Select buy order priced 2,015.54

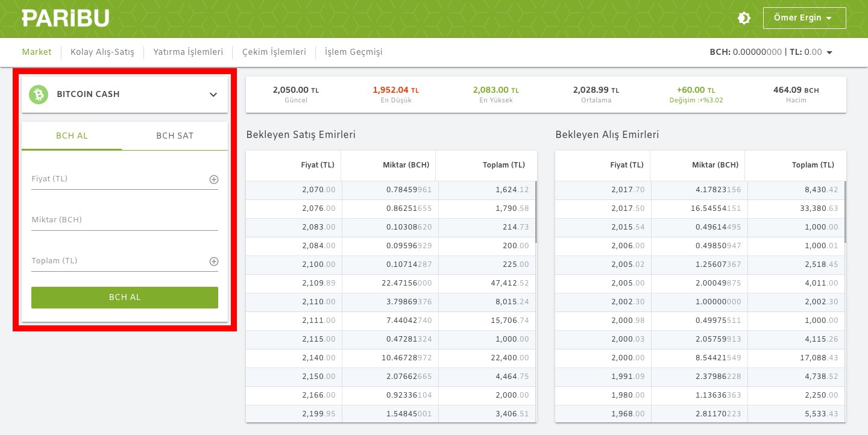(x=700, y=228)
